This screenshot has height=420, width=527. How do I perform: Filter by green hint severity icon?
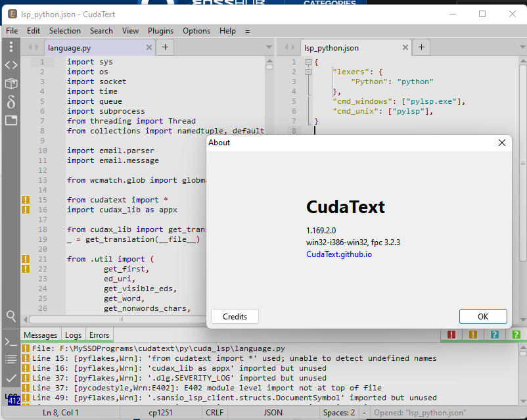click(516, 335)
